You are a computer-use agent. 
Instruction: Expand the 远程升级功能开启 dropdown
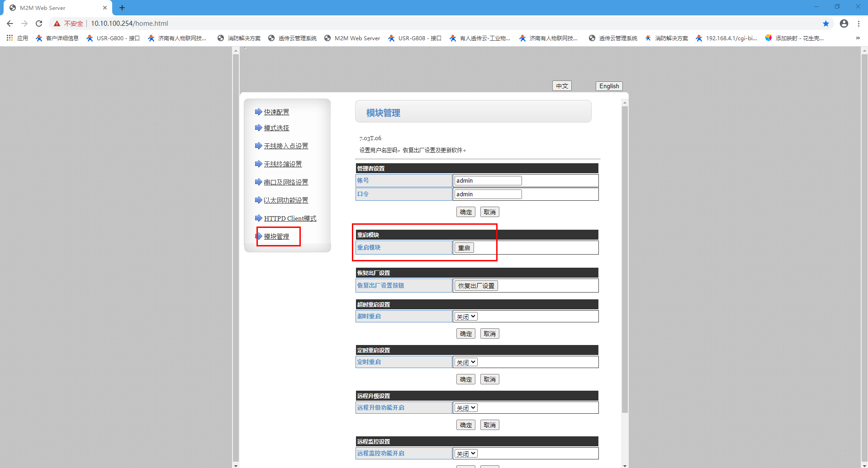tap(466, 408)
